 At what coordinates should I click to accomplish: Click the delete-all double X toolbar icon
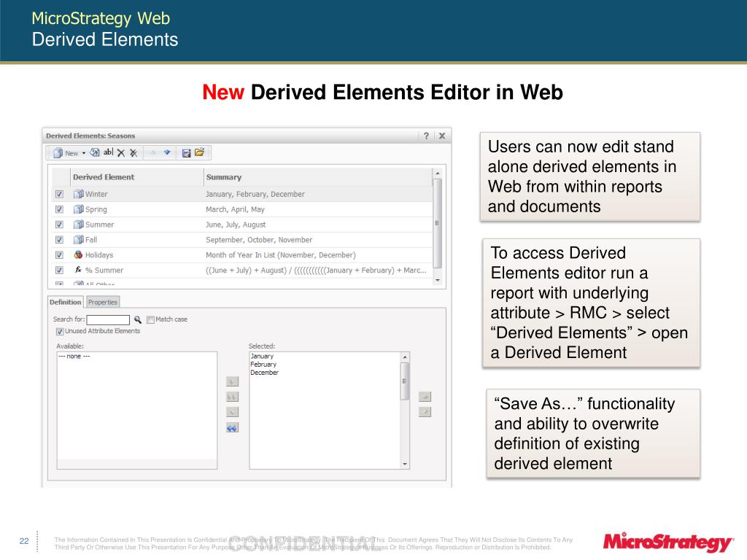pyautogui.click(x=134, y=153)
